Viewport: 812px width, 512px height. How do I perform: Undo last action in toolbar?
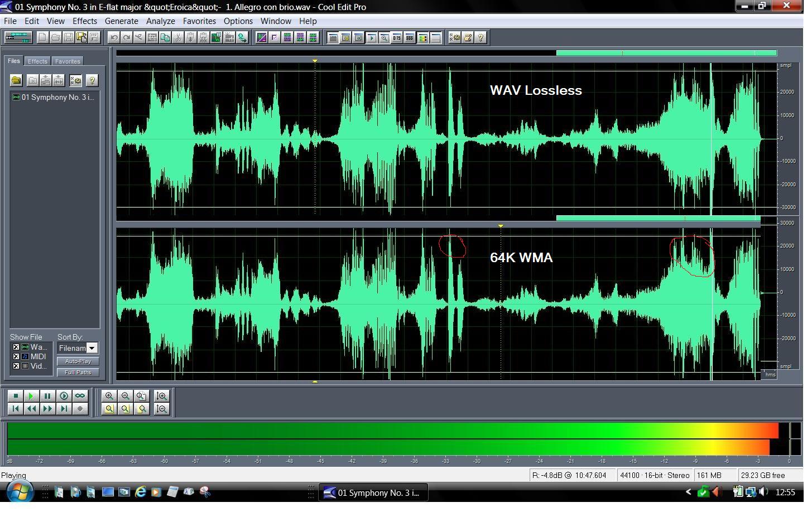click(114, 38)
